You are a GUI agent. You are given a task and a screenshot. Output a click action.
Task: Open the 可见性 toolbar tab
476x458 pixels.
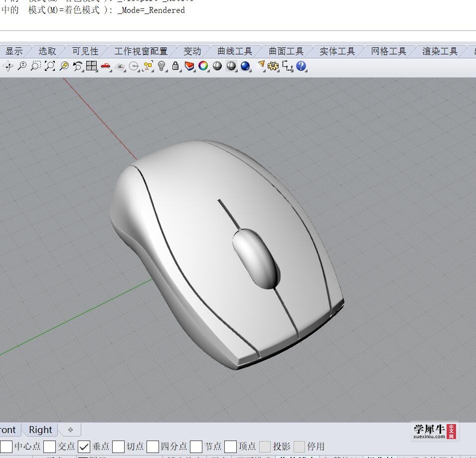point(85,51)
